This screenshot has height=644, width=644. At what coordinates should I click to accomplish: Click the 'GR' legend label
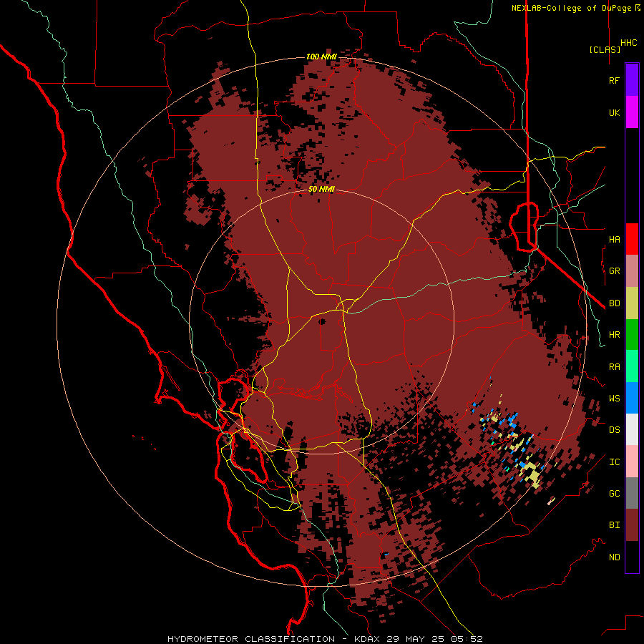(615, 271)
